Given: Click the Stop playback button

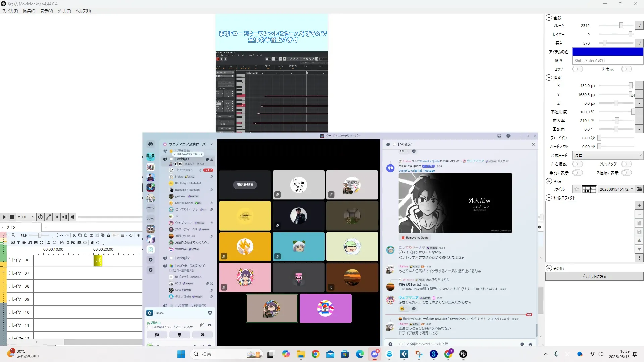Looking at the screenshot, I should [12, 217].
